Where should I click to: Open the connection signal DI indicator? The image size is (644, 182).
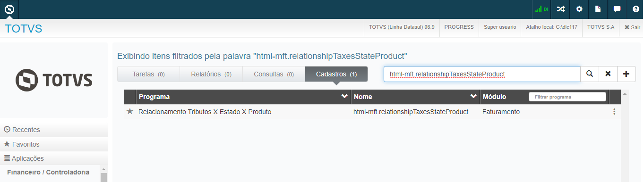pos(541,9)
